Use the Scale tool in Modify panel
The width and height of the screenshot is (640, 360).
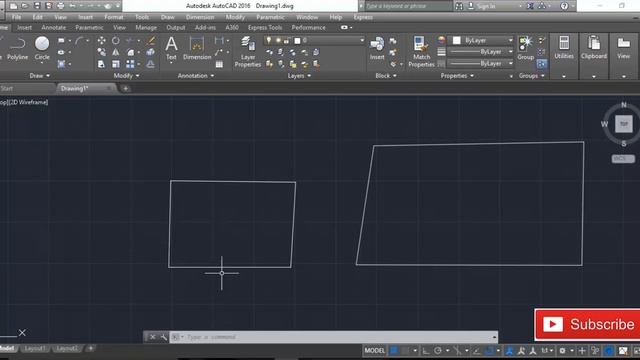pos(116,64)
